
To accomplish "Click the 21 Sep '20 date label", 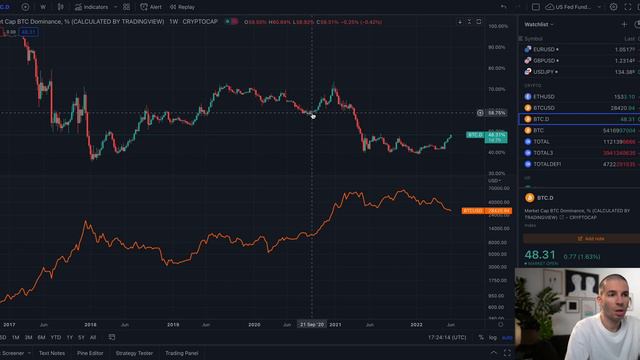I will point(312,324).
